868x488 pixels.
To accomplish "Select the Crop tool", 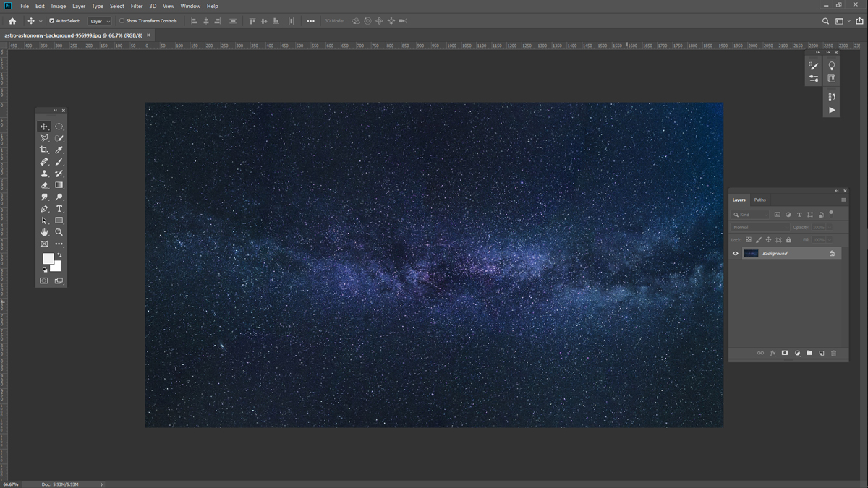I will [44, 150].
